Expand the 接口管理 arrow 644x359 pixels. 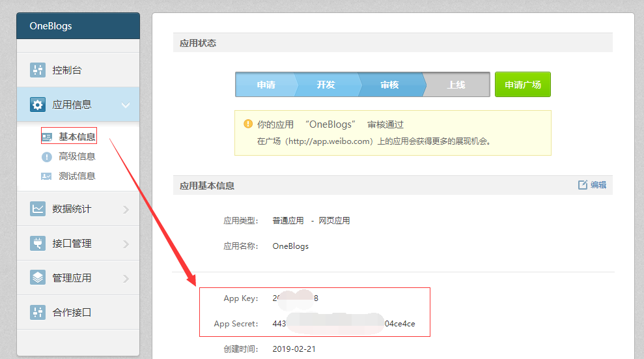(x=126, y=244)
